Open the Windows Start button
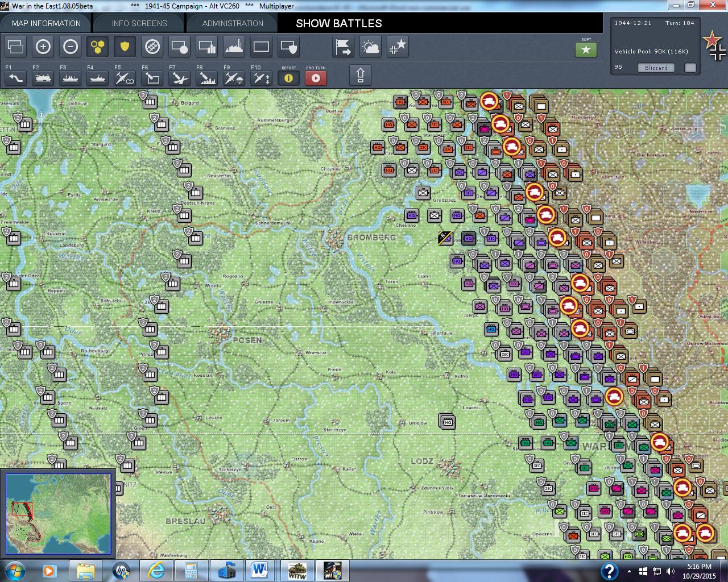728x582 pixels. (x=14, y=570)
